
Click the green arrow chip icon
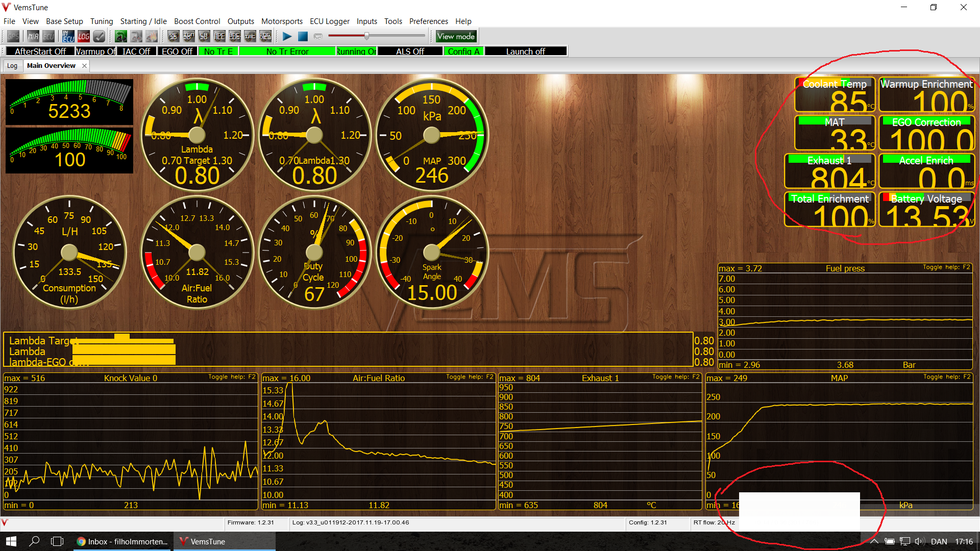(121, 36)
